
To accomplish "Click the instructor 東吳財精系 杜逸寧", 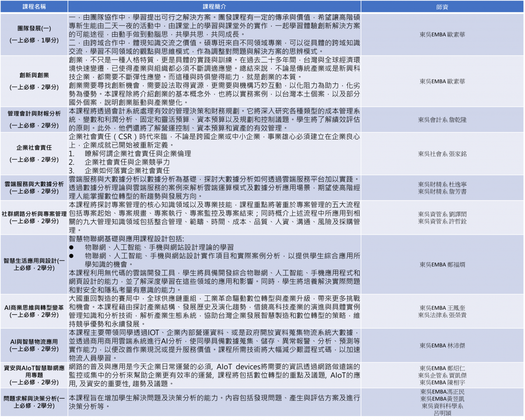I will coord(442,184).
